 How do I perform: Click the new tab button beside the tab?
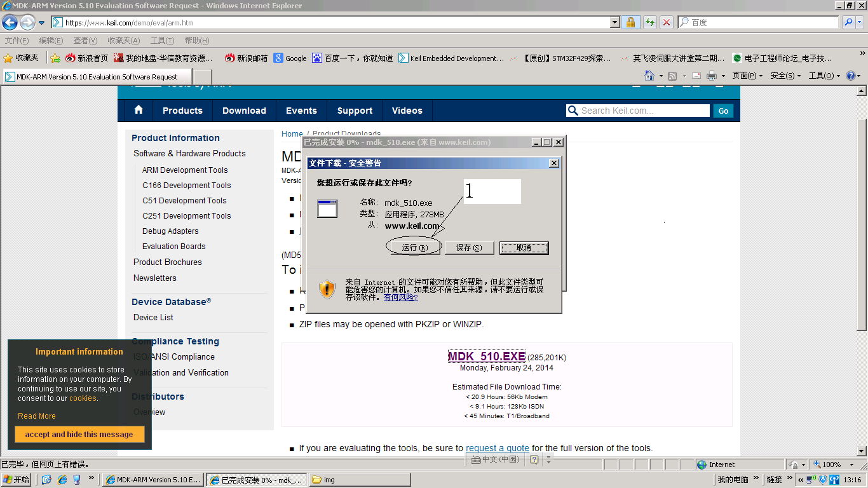[202, 77]
